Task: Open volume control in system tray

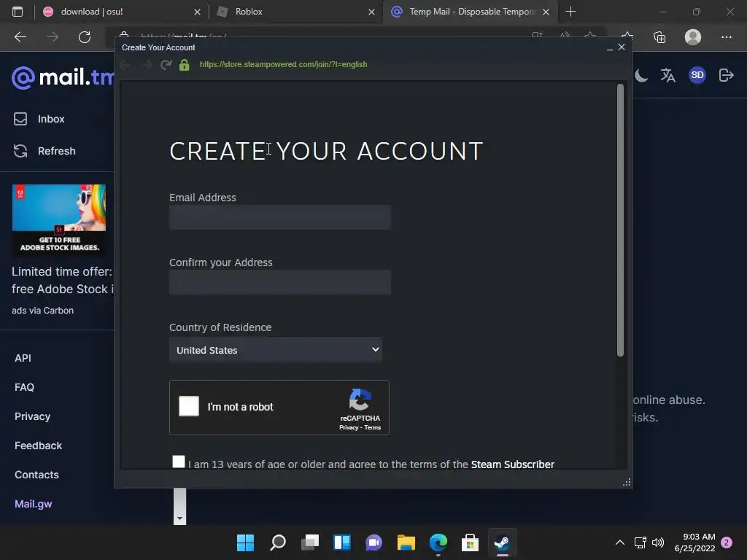Action: (x=658, y=542)
